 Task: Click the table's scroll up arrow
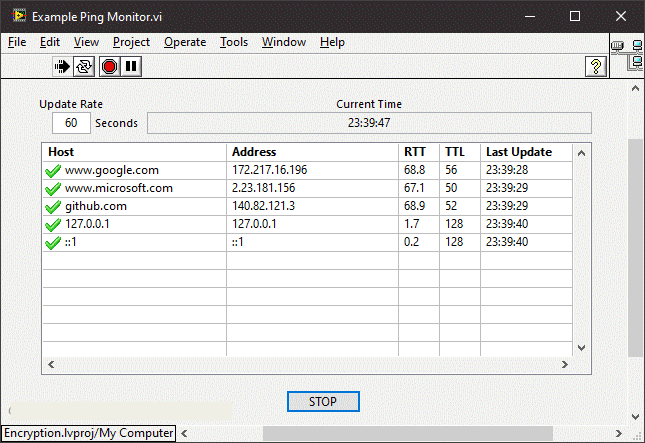pyautogui.click(x=583, y=152)
